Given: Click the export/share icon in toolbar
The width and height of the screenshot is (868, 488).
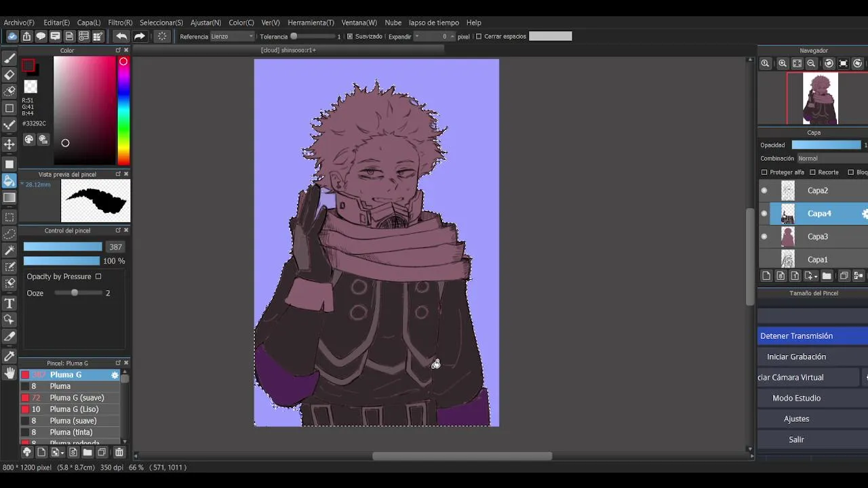Looking at the screenshot, I should (26, 36).
